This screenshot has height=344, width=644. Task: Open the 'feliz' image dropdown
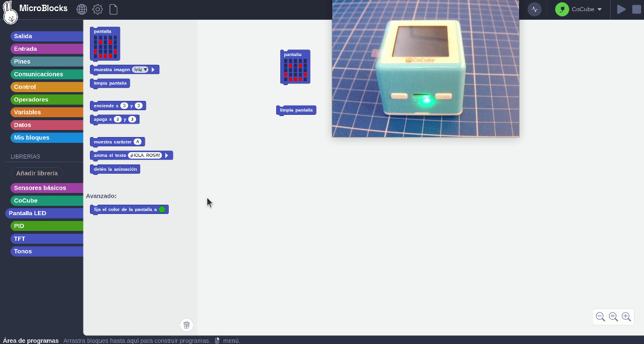tap(141, 69)
